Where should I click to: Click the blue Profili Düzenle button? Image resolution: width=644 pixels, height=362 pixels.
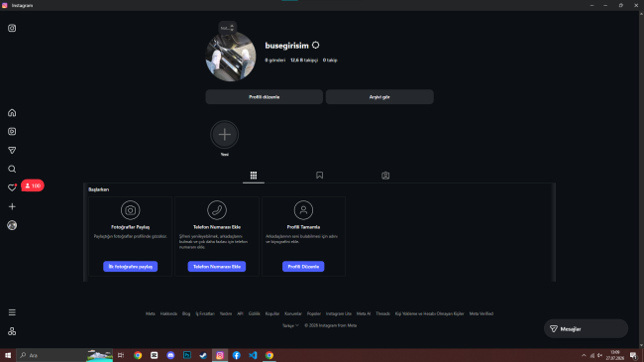(303, 267)
